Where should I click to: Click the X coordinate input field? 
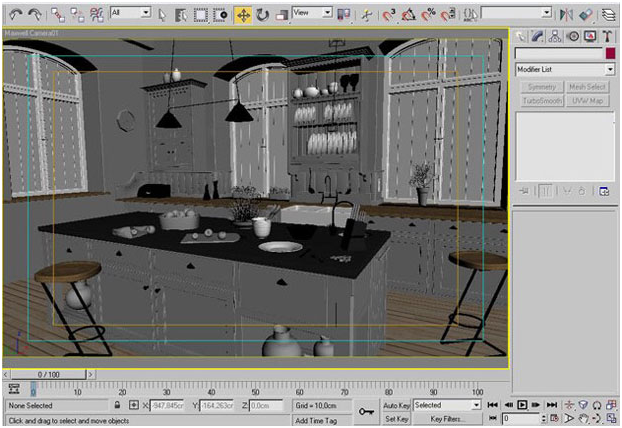pos(167,405)
